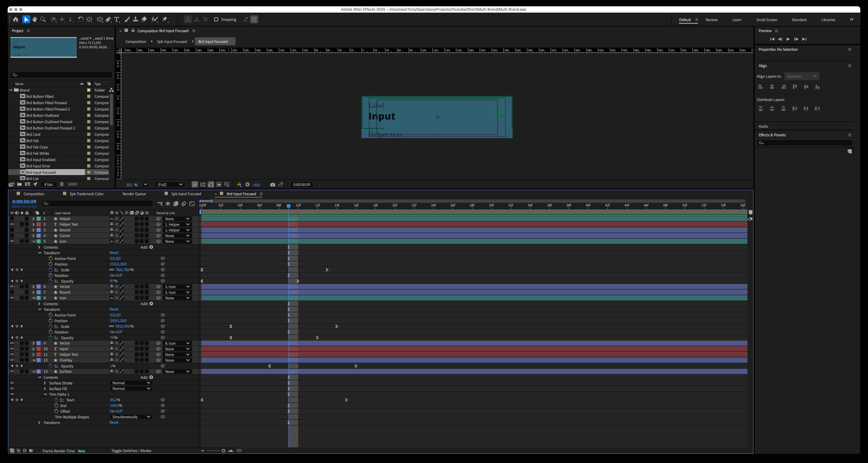Select the Home icon in toolbar
This screenshot has width=868, height=463.
pos(15,19)
